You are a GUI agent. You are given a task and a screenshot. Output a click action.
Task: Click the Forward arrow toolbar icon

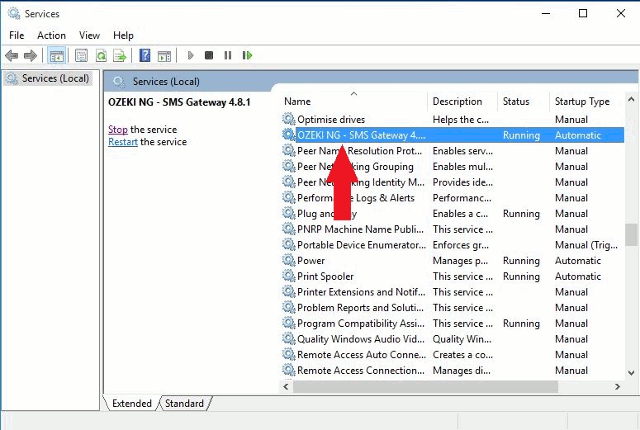point(31,55)
